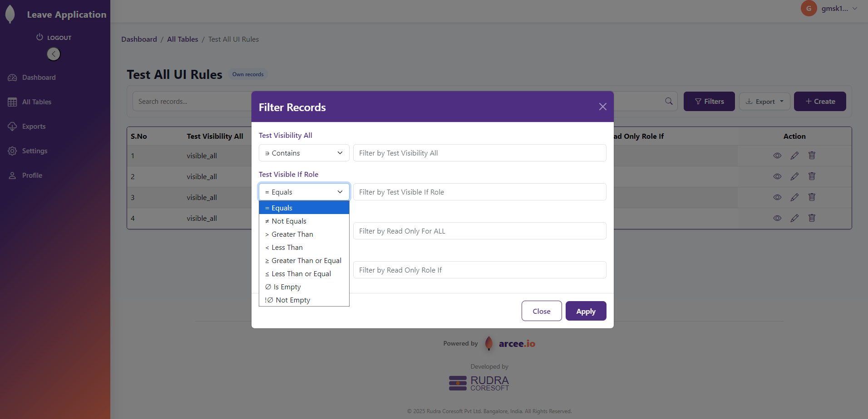Click the Close button in dialog footer
This screenshot has width=868, height=419.
pos(541,311)
